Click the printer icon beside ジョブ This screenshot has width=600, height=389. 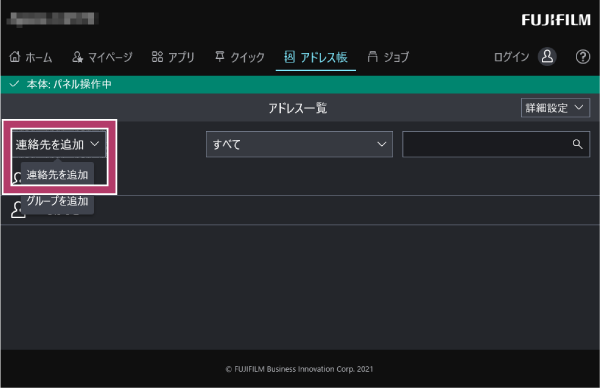[372, 57]
